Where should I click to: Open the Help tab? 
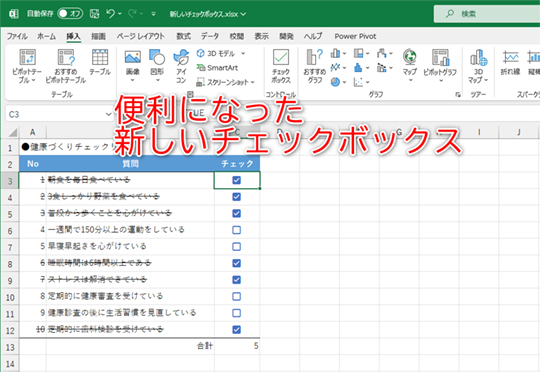point(313,36)
